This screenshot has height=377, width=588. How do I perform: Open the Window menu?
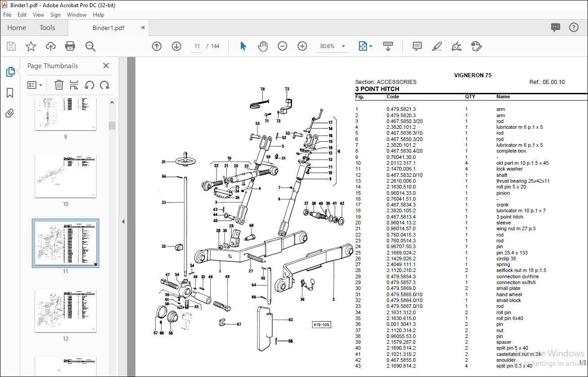pyautogui.click(x=77, y=15)
